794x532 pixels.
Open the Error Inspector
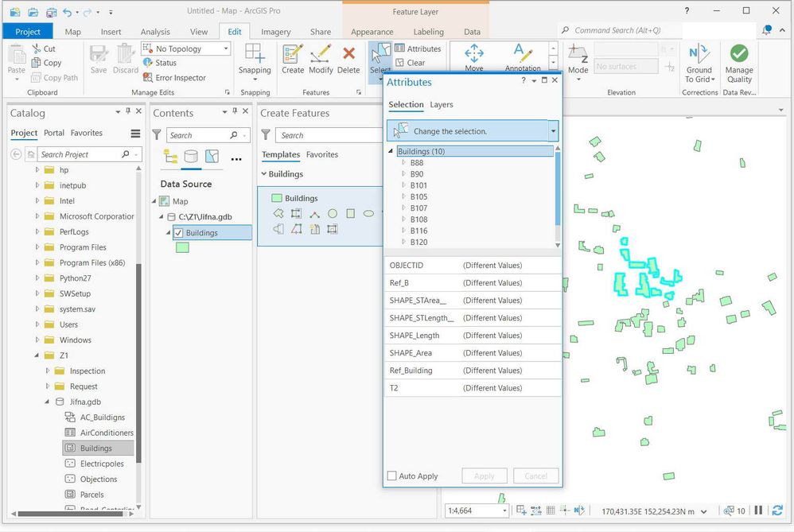174,77
